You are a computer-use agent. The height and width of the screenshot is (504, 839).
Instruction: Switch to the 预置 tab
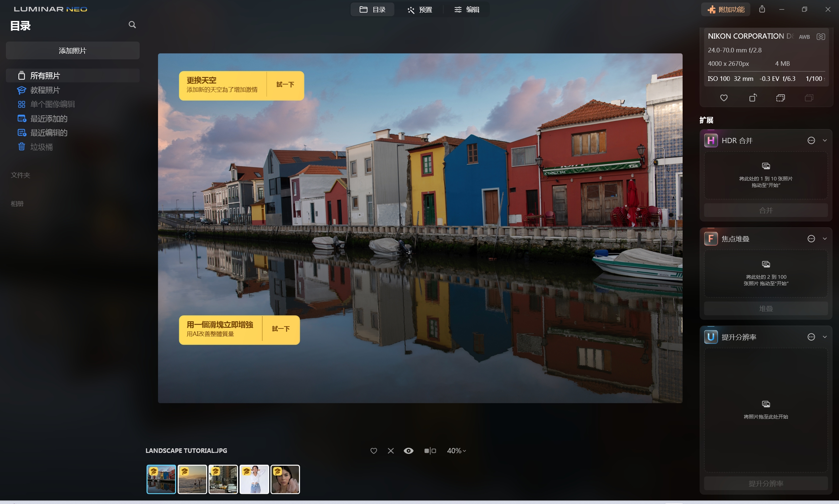click(420, 9)
